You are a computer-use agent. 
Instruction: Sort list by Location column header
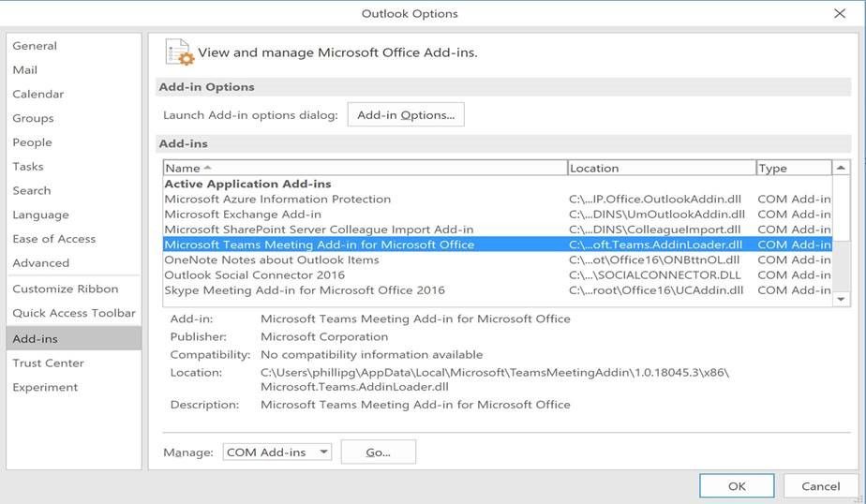662,168
